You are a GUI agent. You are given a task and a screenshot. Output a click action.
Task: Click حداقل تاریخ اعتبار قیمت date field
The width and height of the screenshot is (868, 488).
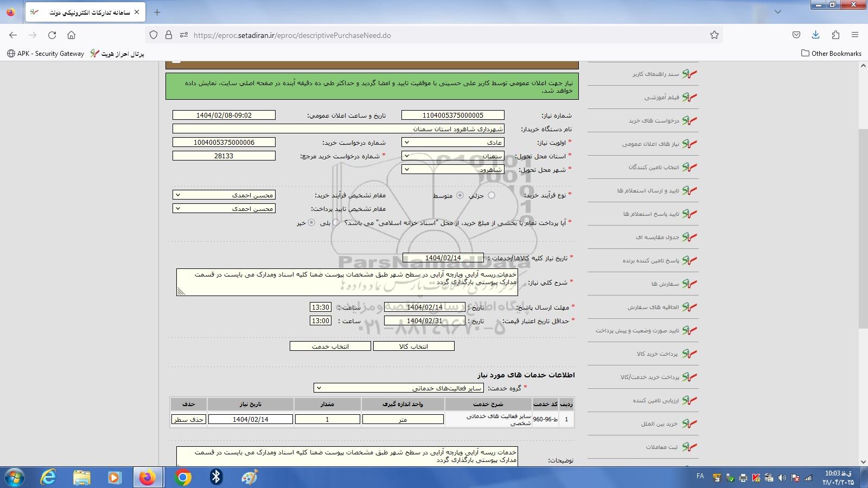[425, 321]
